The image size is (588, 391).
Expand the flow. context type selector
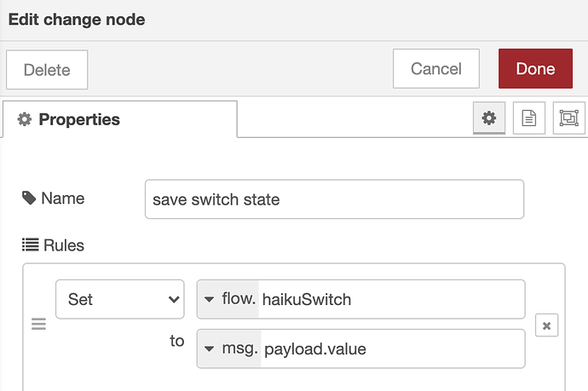[228, 299]
